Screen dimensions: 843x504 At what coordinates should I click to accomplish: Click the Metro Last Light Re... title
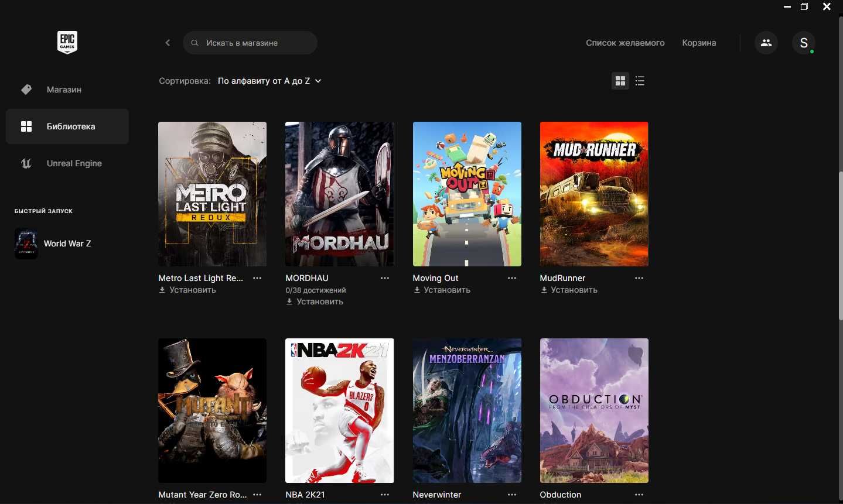(200, 278)
